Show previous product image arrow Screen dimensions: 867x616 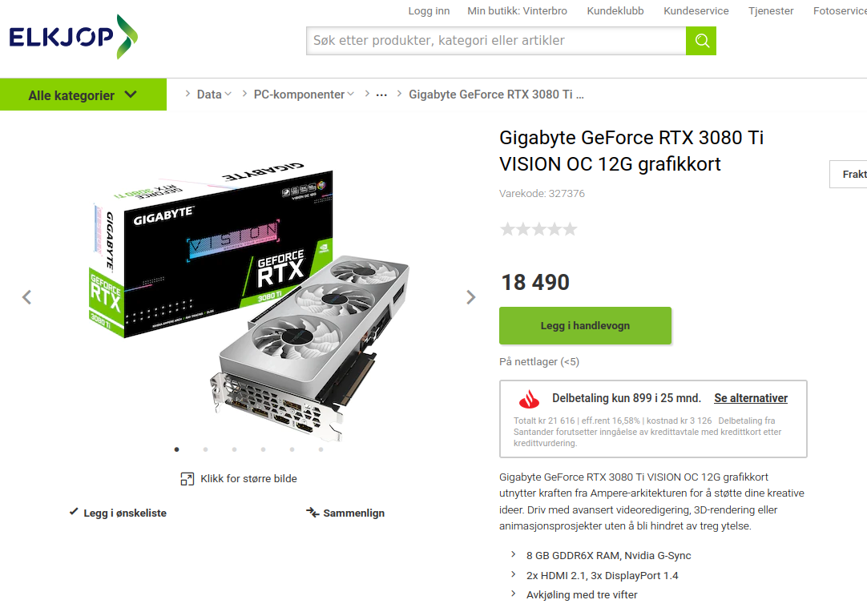26,297
